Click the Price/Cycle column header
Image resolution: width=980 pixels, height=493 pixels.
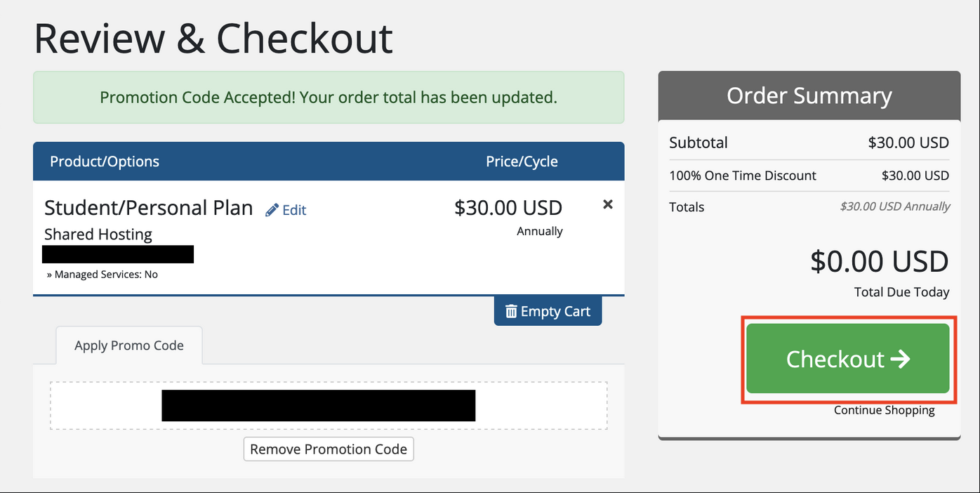click(x=522, y=162)
